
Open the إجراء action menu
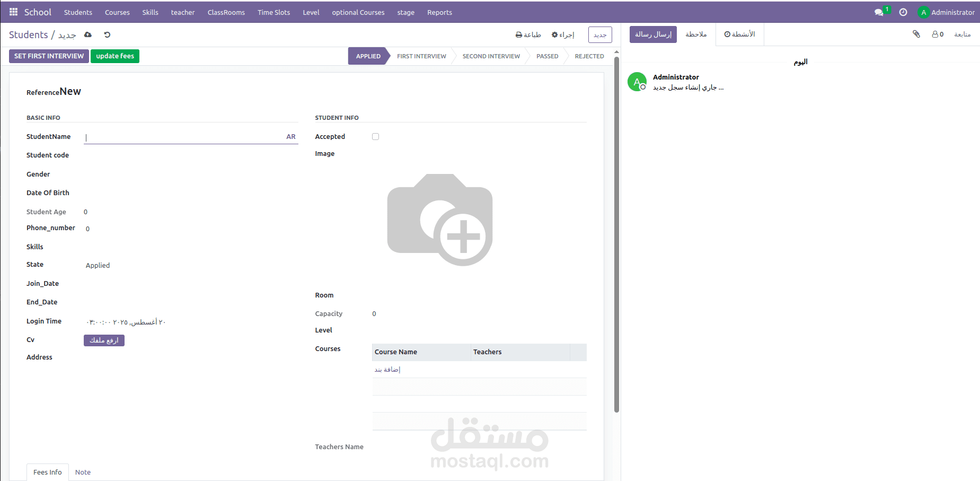click(x=563, y=34)
